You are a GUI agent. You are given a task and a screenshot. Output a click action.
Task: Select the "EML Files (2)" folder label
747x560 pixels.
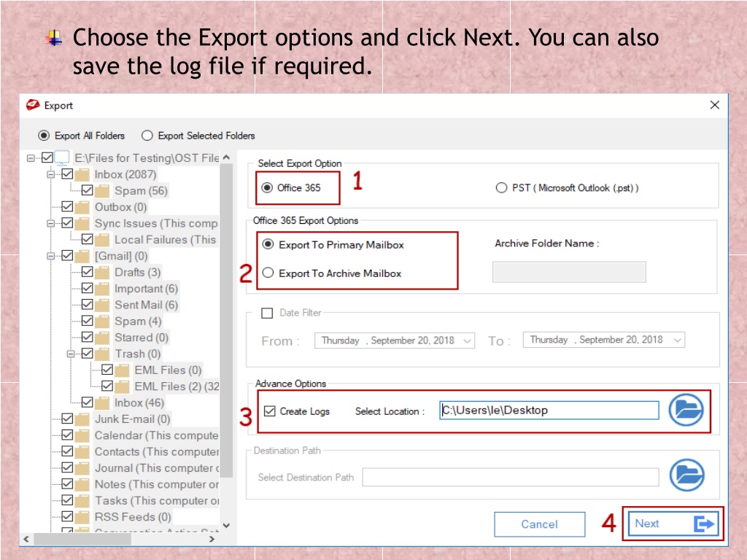(x=177, y=386)
